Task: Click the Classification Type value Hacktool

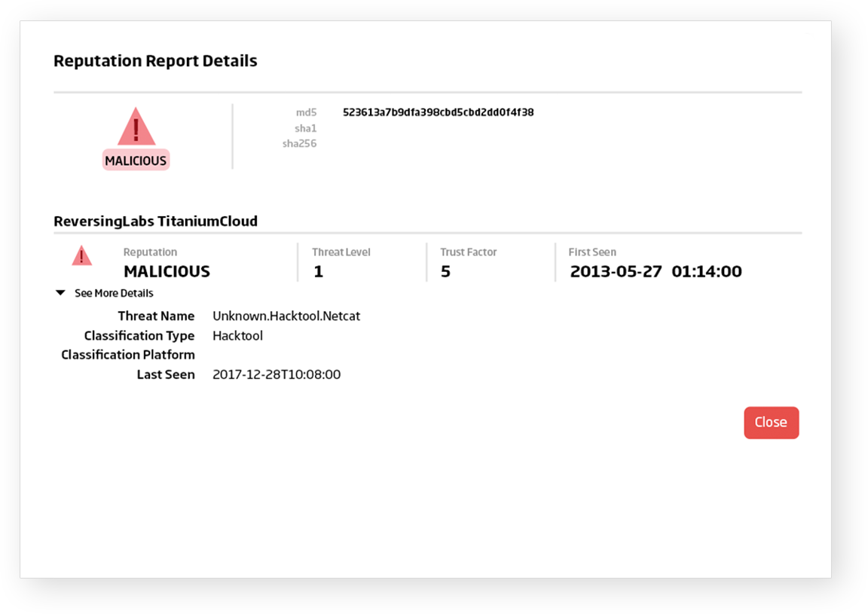Action: (x=237, y=335)
